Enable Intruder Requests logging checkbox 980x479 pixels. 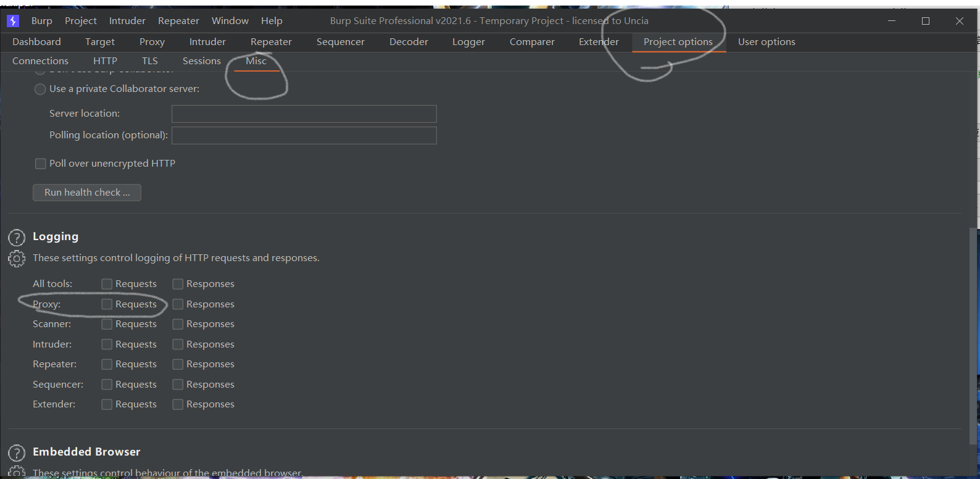click(107, 344)
